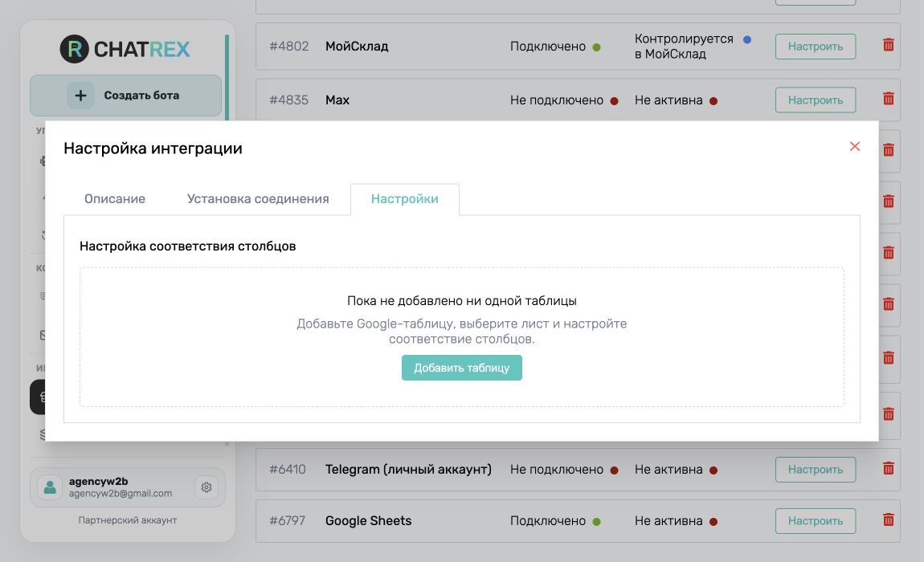Viewport: 924px width, 562px height.
Task: Click the sidebar vertical scrollbar
Action: coord(227,76)
